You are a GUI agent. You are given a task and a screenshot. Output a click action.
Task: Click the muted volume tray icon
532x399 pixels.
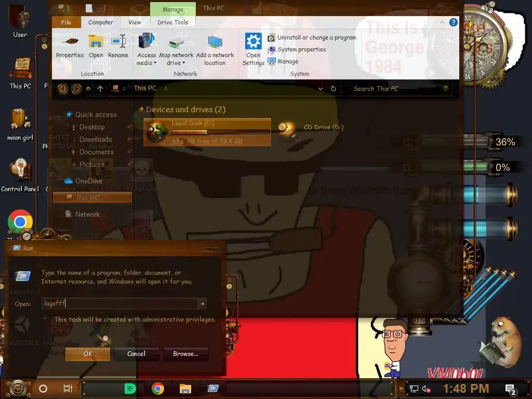click(427, 389)
